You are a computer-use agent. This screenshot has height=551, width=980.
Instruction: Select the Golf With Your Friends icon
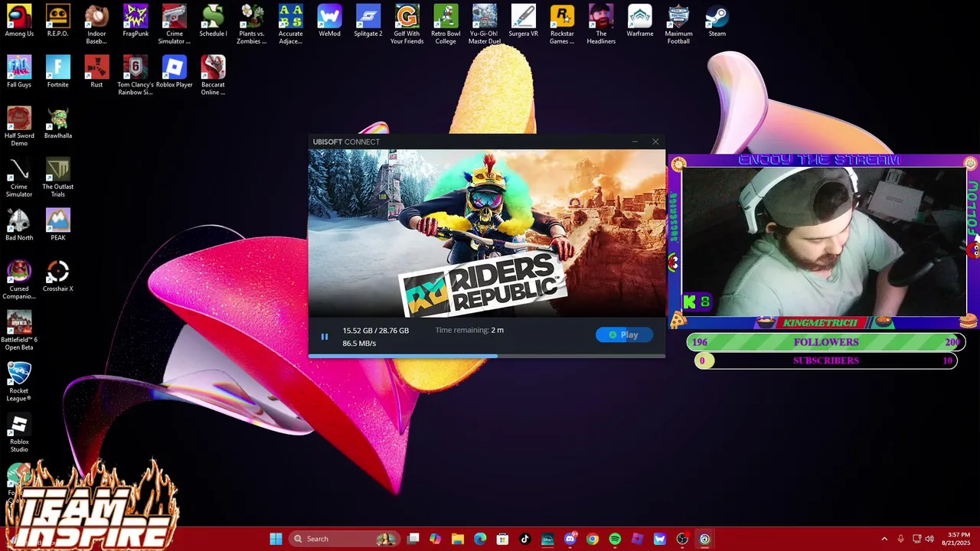point(407,24)
